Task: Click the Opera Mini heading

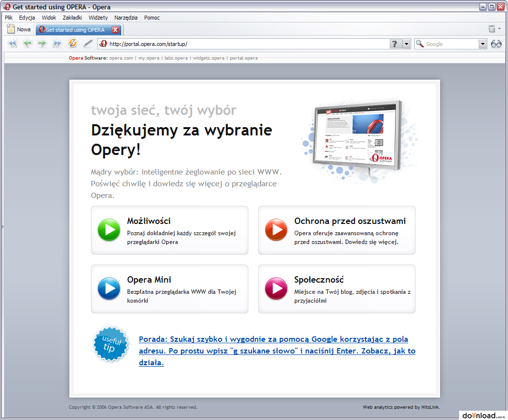Action: point(149,280)
